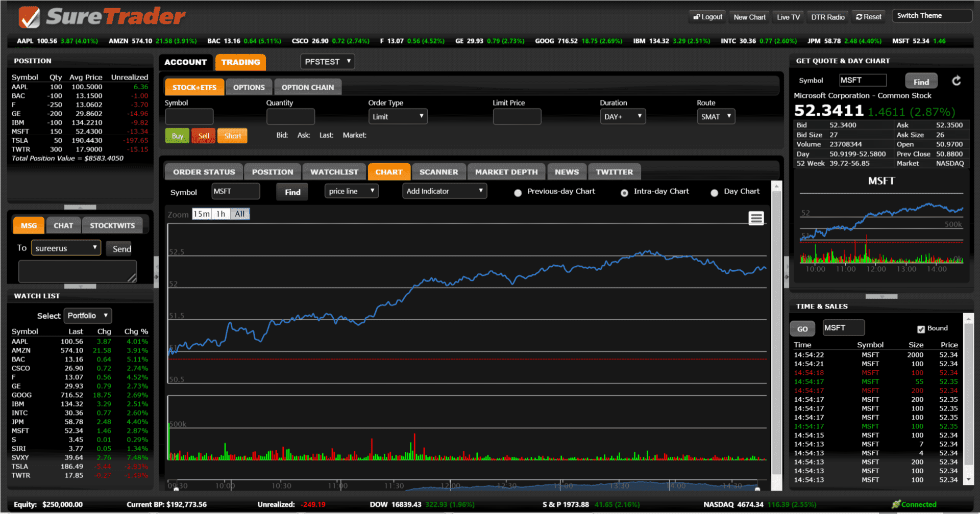The width and height of the screenshot is (980, 514).
Task: Click the New Chart button
Action: (749, 17)
